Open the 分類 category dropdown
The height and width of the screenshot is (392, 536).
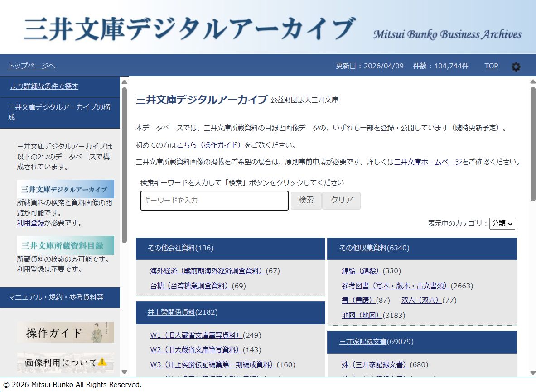[502, 224]
